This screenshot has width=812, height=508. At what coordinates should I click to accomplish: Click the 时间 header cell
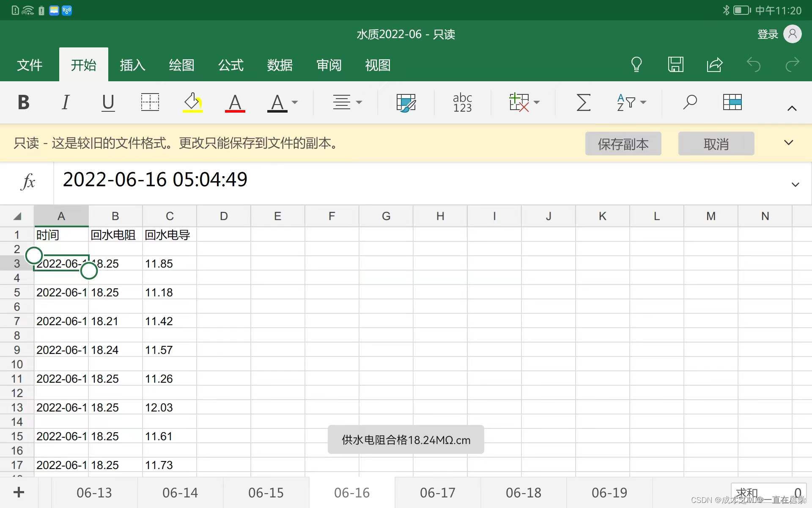click(x=61, y=235)
